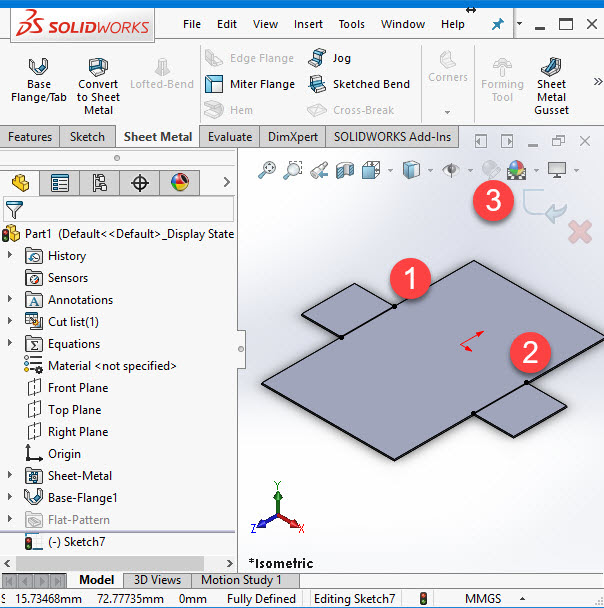Switch to the PropertyManager tab
604x608 pixels.
pos(60,183)
